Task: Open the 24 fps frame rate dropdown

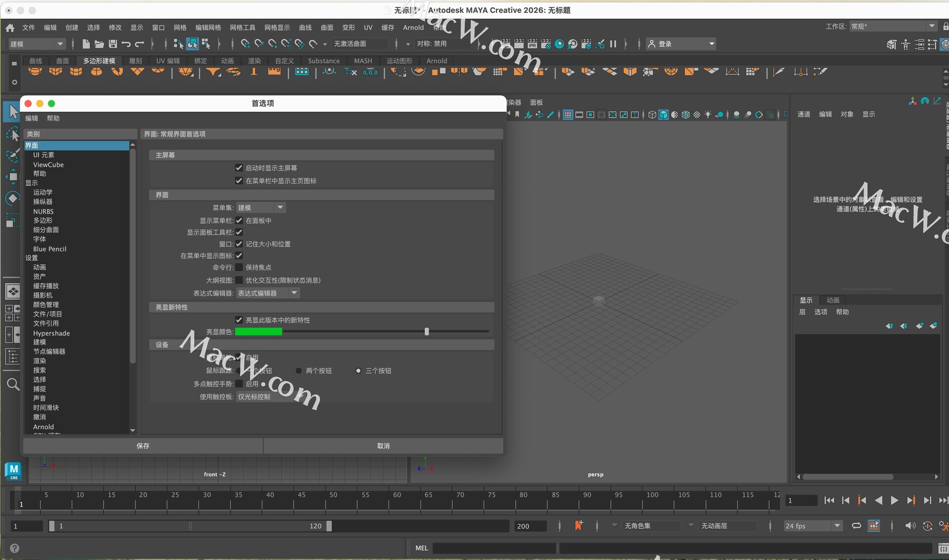Action: pyautogui.click(x=813, y=526)
